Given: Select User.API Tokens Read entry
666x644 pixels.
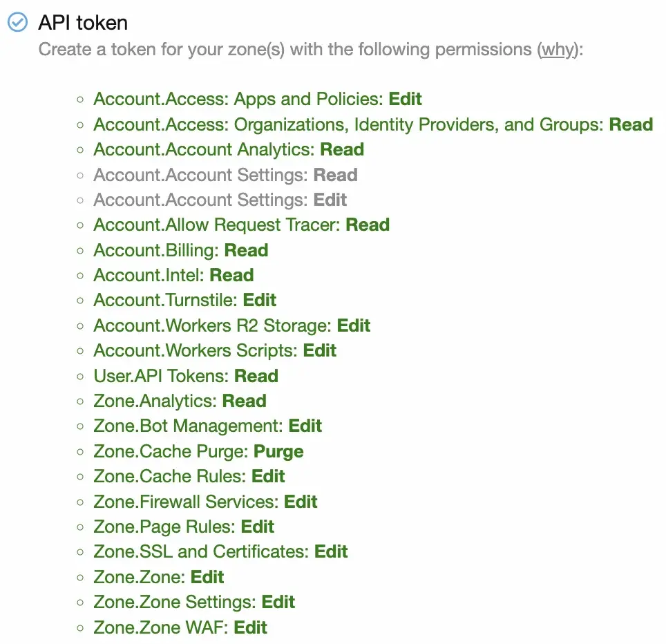Looking at the screenshot, I should click(186, 376).
